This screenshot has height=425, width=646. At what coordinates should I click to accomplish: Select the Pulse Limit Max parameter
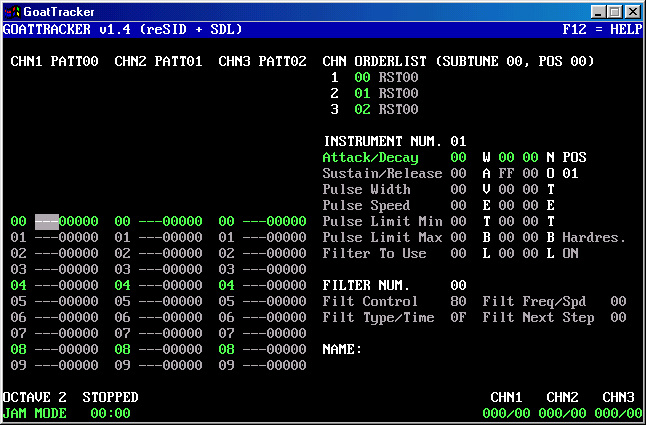tap(382, 238)
